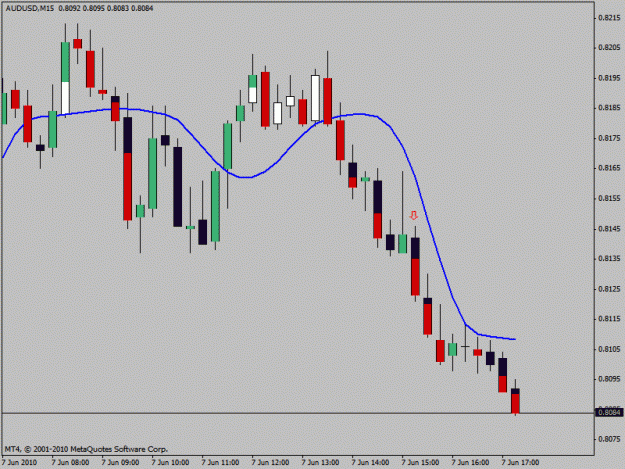Select the blue moving average line's right end
Image resolution: width=625 pixels, height=469 pixels.
pos(515,339)
